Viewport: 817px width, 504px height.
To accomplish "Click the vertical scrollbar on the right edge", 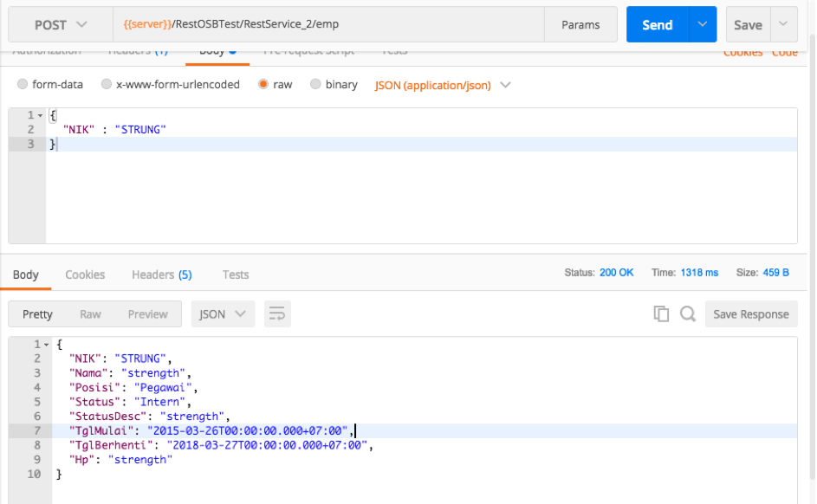I will tap(813, 255).
